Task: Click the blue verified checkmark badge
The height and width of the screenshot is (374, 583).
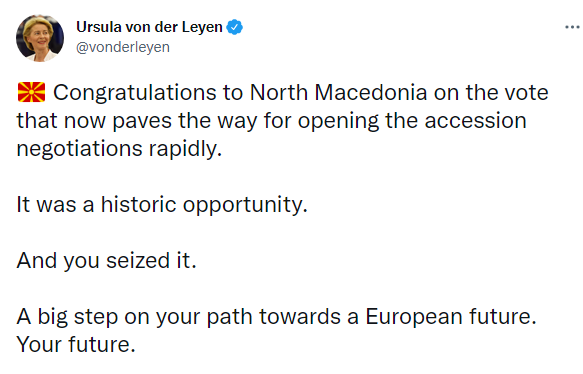Action: click(x=234, y=27)
